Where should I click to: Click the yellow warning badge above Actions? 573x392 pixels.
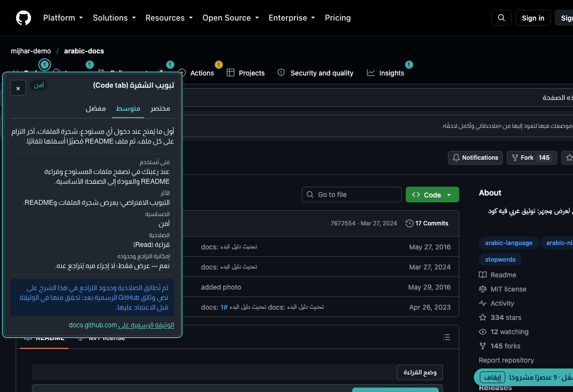218,65
